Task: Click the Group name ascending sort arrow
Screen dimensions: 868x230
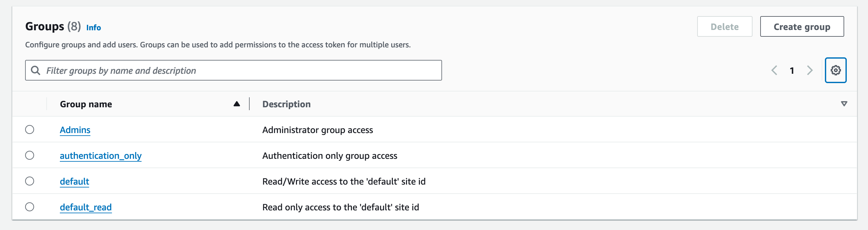Action: (236, 104)
